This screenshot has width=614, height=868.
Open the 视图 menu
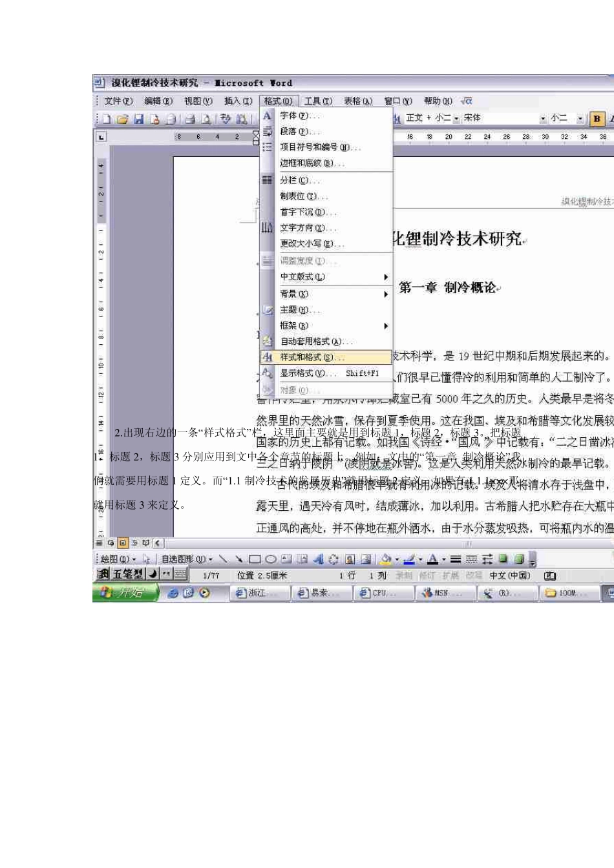tap(198, 101)
